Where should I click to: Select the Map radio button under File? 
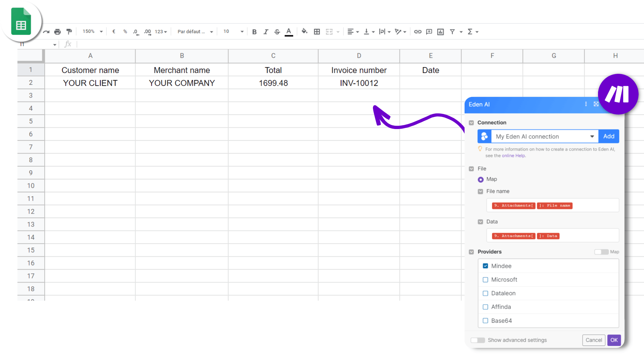481,179
